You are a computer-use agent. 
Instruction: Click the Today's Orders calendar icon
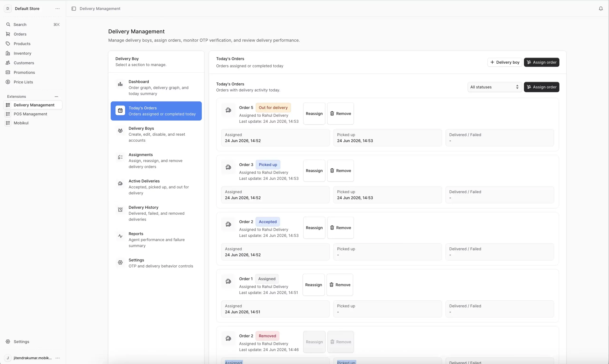(x=120, y=111)
